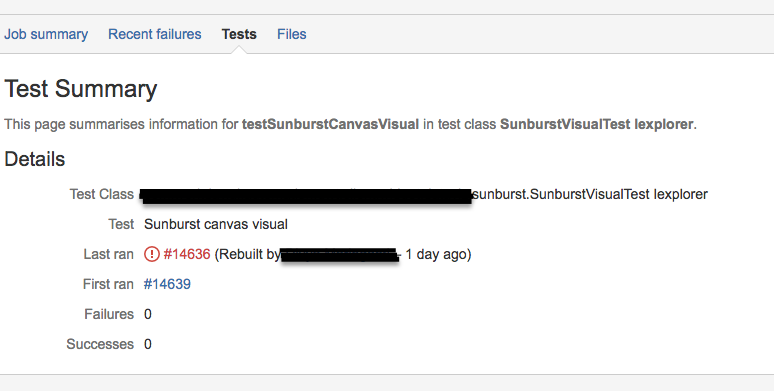Switch to the Recent failures tab
The width and height of the screenshot is (774, 391).
[x=155, y=34]
